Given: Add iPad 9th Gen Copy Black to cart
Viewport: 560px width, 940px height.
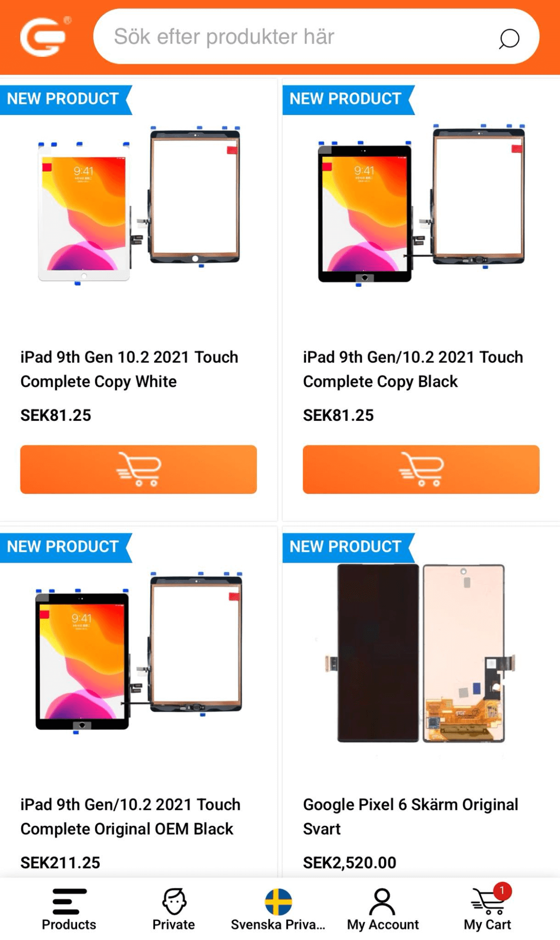Looking at the screenshot, I should point(421,469).
